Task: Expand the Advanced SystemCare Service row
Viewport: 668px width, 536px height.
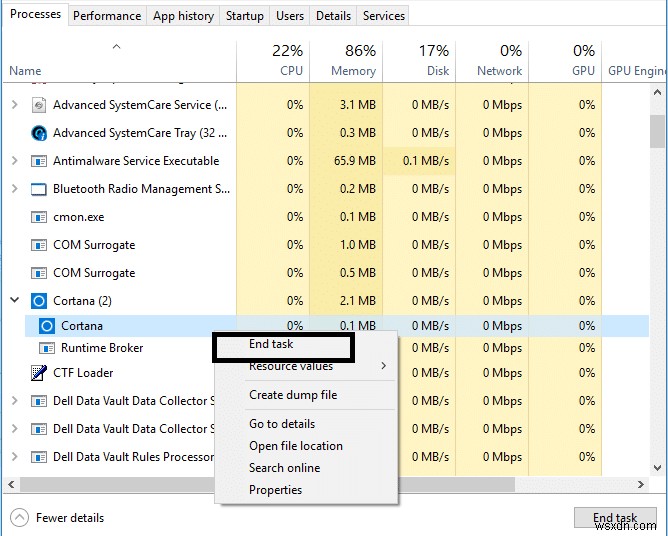Action: coord(15,104)
